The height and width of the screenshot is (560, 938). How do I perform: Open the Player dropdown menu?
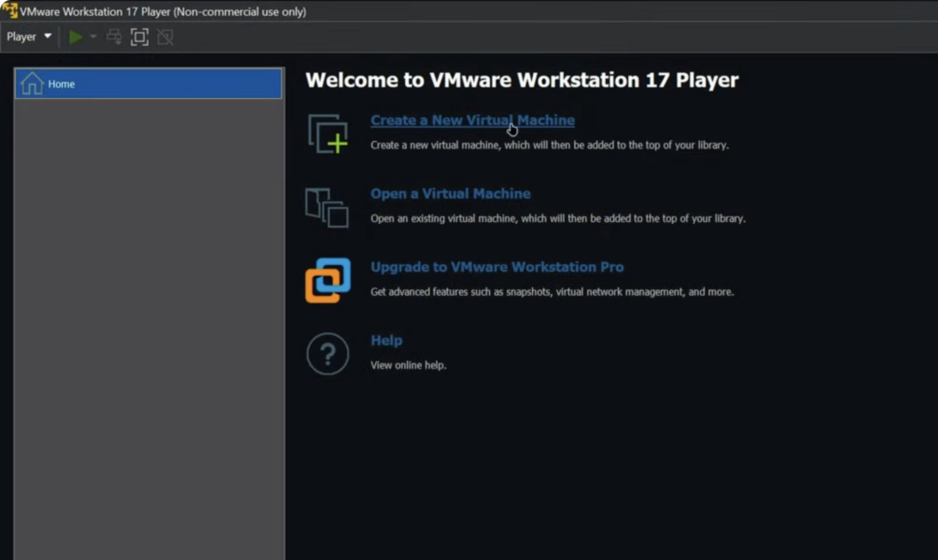coord(29,36)
